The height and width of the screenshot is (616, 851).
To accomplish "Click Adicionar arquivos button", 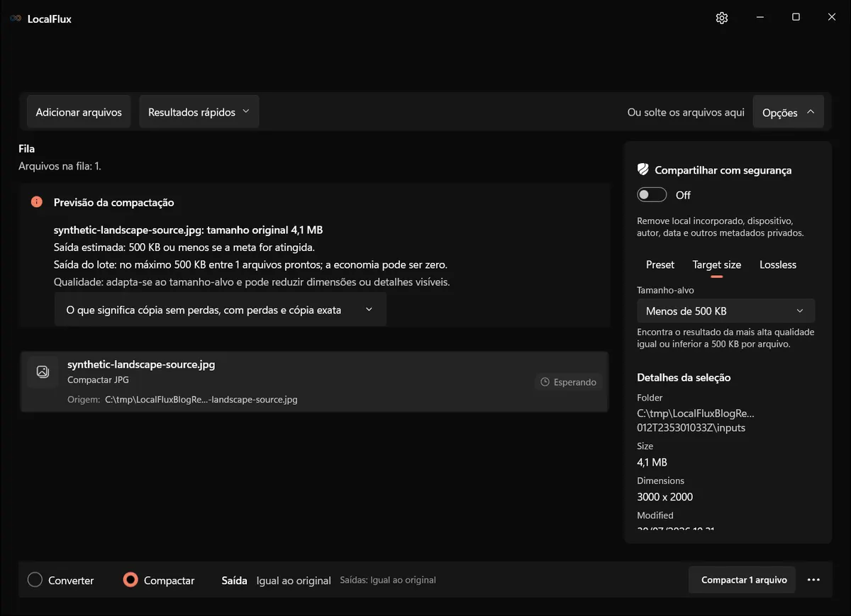I will (79, 112).
